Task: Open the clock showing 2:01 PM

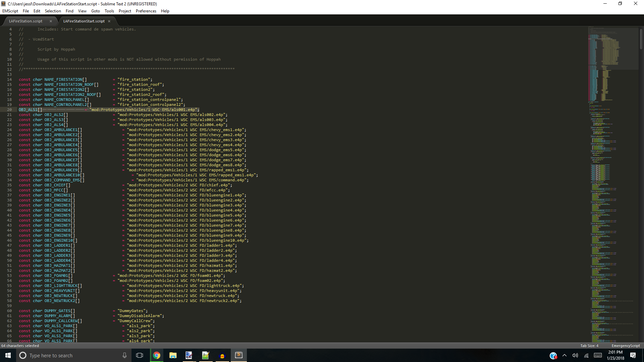Action: 615,355
